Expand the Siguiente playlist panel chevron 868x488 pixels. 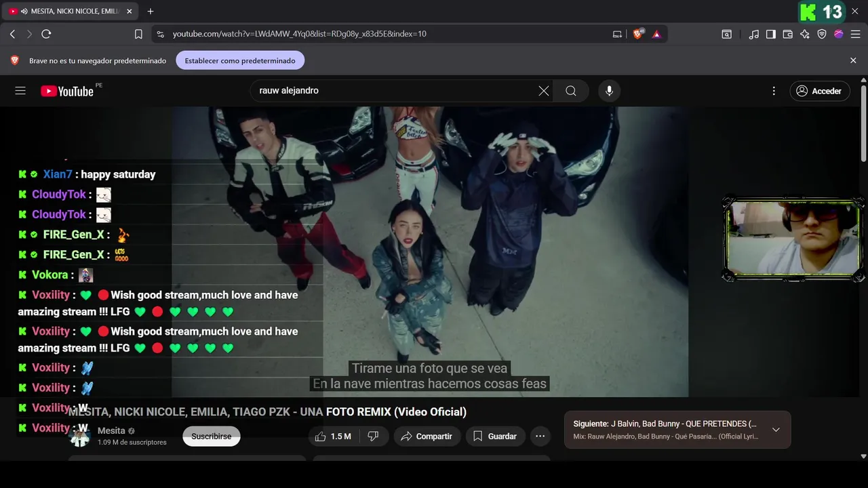click(776, 430)
